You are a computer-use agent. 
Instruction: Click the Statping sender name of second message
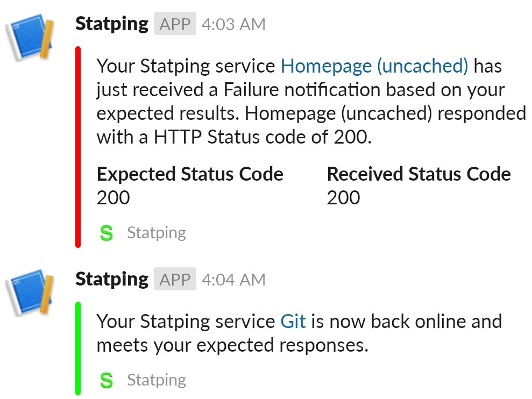click(111, 279)
